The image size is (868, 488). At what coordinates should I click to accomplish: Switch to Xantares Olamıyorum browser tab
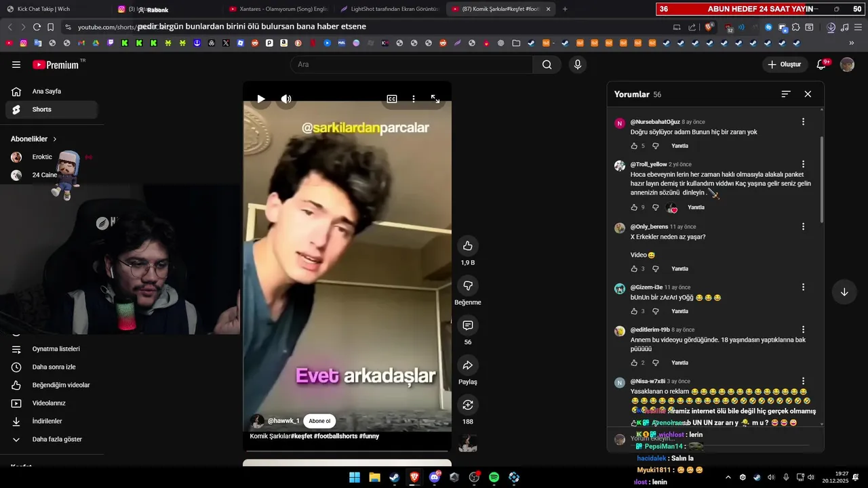(x=278, y=9)
